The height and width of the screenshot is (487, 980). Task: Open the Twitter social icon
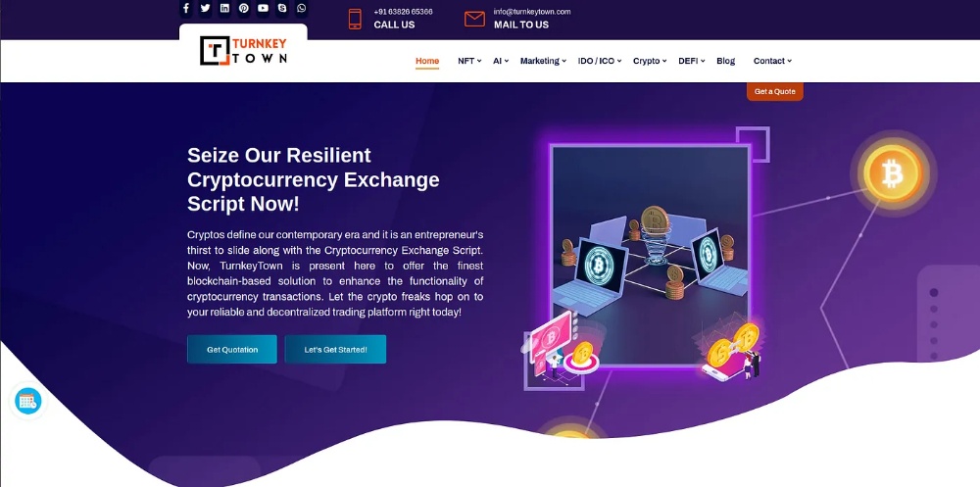tap(205, 8)
